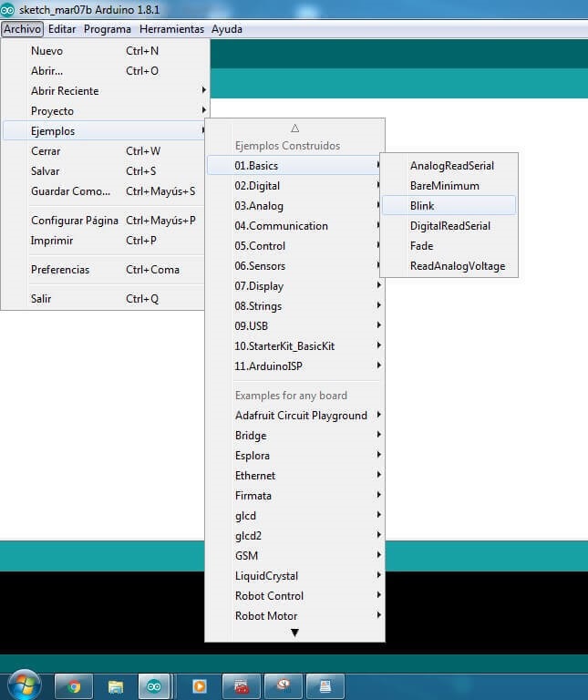Expand Adafruit Circuit Playground examples
This screenshot has width=588, height=700.
coord(294,416)
